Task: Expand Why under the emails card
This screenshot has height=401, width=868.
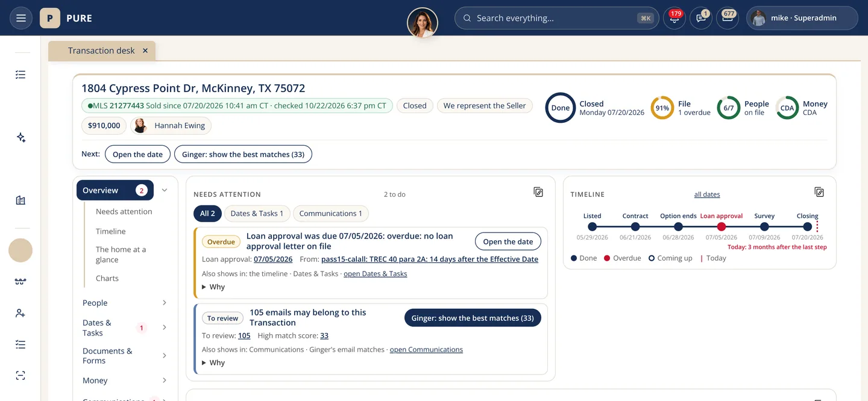Action: (x=213, y=363)
